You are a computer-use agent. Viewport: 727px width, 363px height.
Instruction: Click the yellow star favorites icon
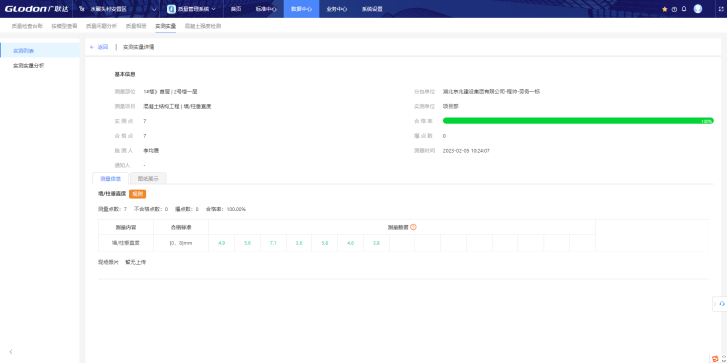664,9
